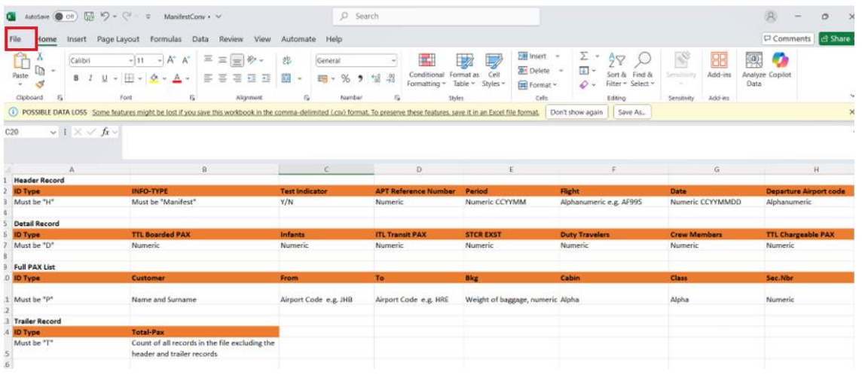Click Don't show again button
The width and height of the screenshot is (868, 378).
[576, 112]
